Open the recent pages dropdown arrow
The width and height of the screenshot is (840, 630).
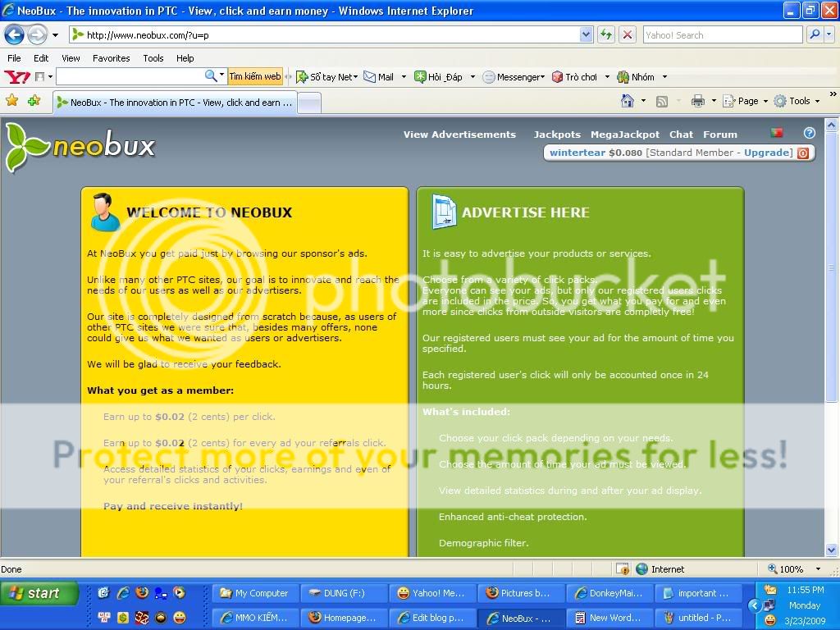point(55,35)
